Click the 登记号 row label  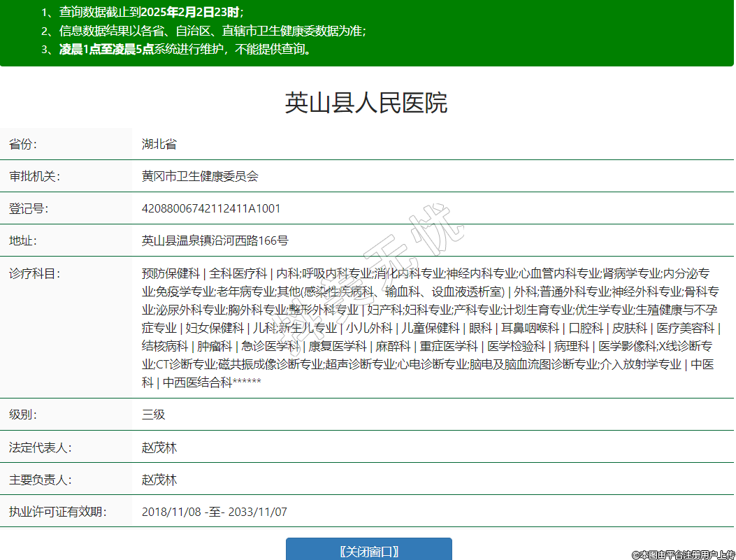[29, 208]
